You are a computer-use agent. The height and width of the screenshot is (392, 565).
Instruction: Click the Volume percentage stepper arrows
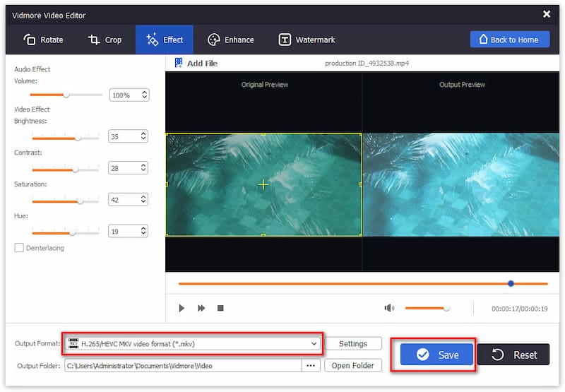[145, 95]
